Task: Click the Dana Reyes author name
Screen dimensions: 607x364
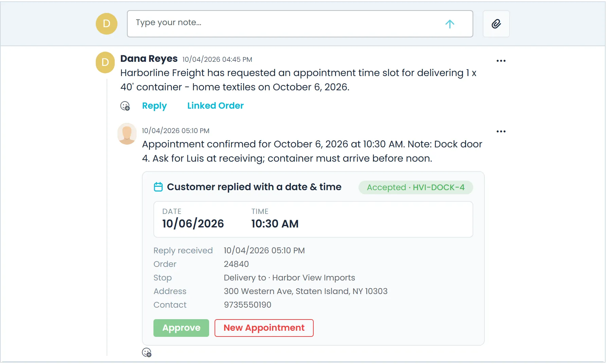Action: (149, 59)
